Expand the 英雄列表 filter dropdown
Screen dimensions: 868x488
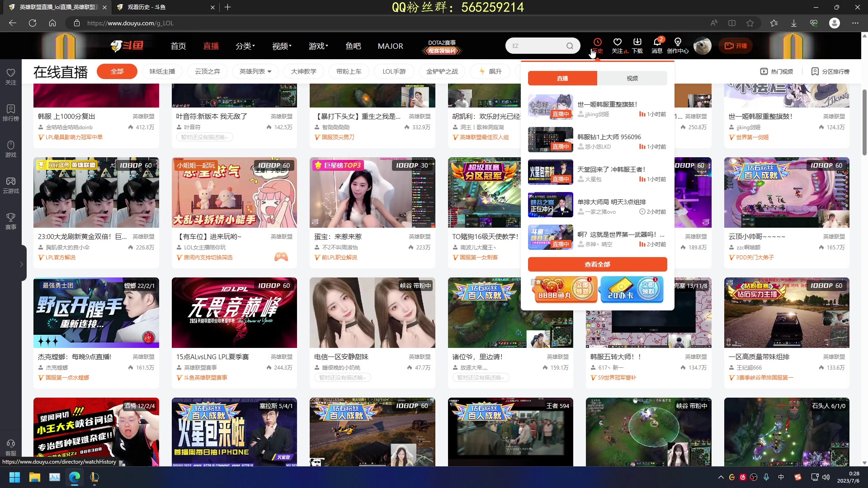tap(255, 71)
